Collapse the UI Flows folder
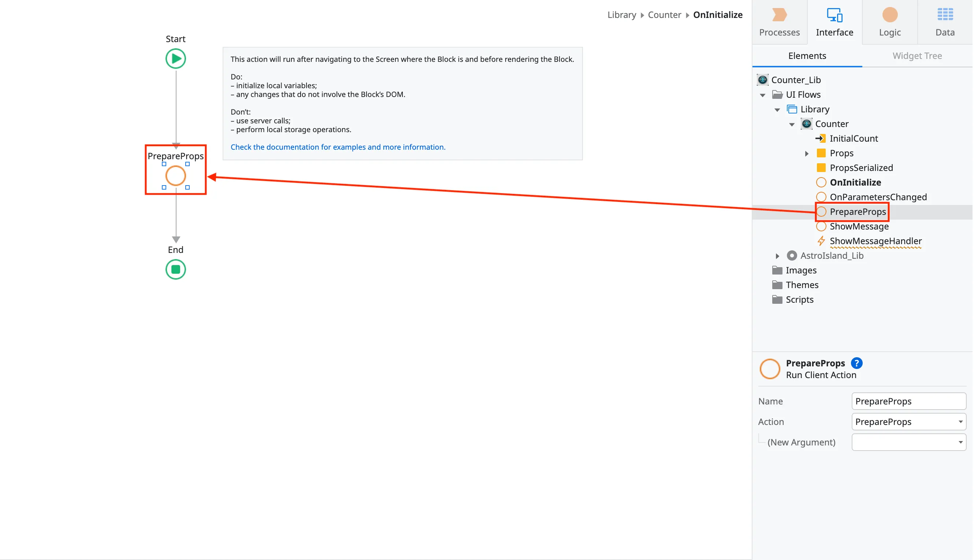 tap(762, 95)
